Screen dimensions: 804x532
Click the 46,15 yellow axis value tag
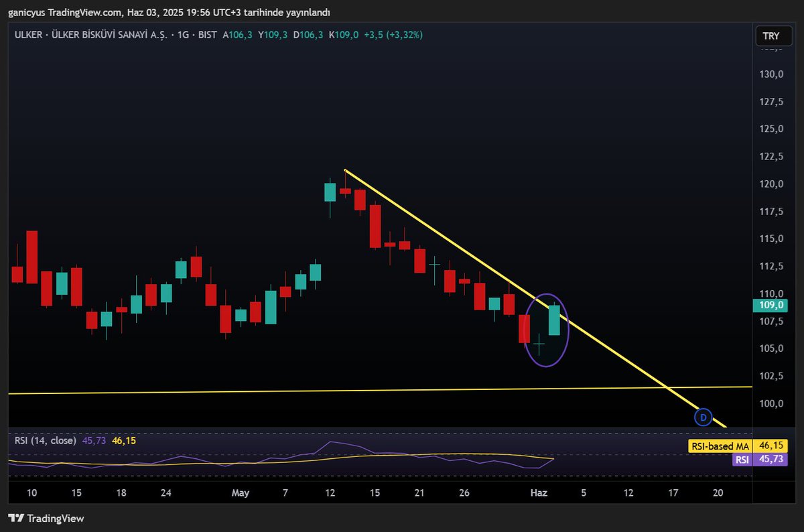click(x=770, y=446)
